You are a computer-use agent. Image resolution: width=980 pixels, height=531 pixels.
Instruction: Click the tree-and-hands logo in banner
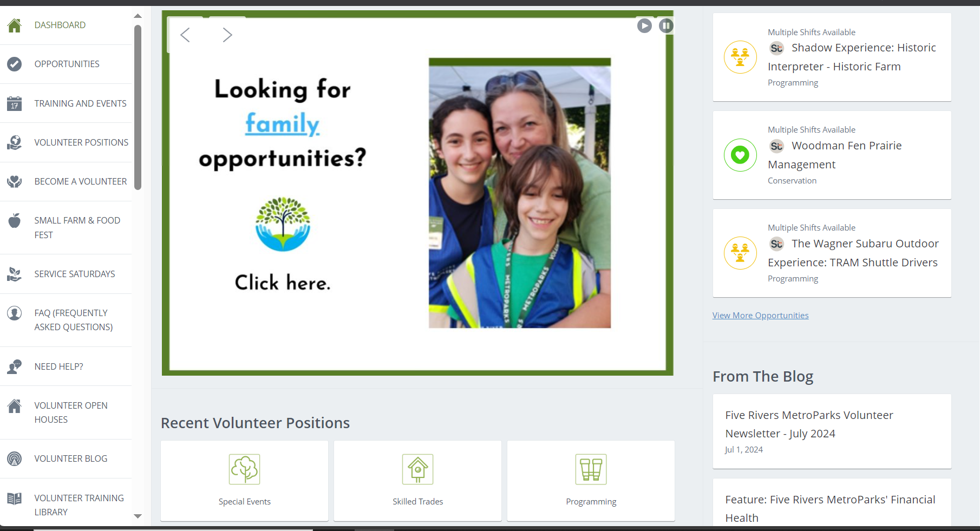[283, 224]
